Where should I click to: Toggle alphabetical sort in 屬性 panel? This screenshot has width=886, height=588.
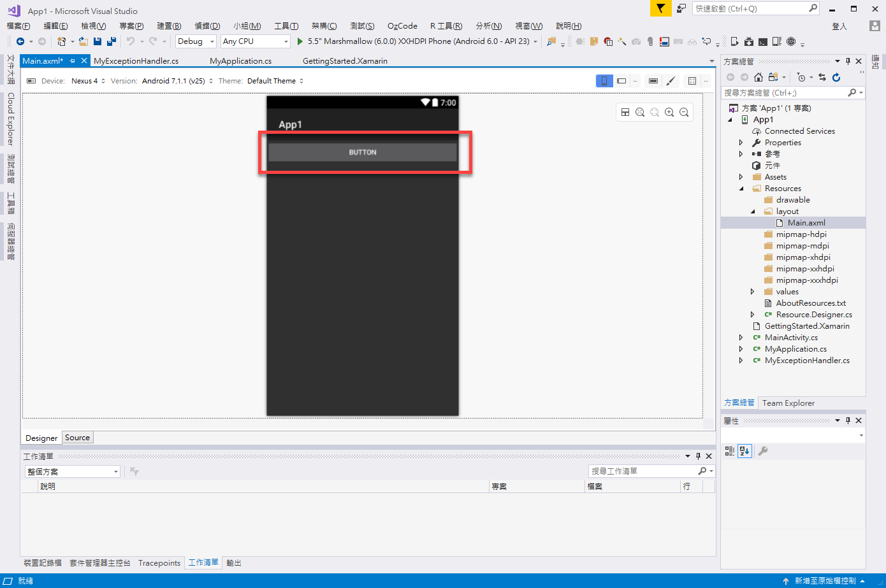(x=744, y=451)
